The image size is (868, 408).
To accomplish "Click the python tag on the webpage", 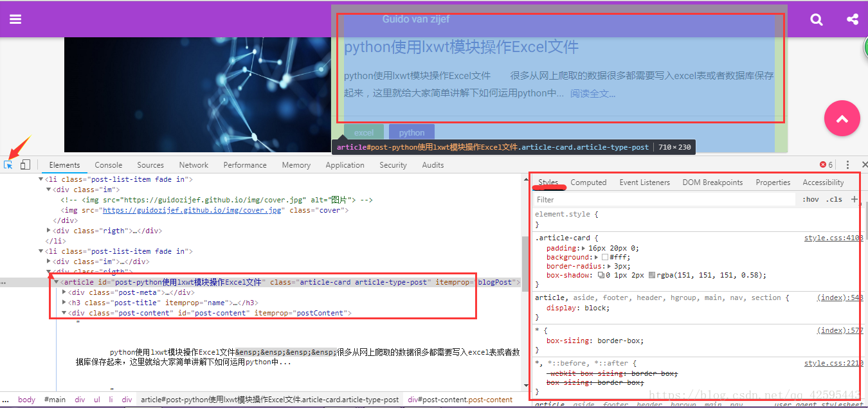I will pos(411,132).
